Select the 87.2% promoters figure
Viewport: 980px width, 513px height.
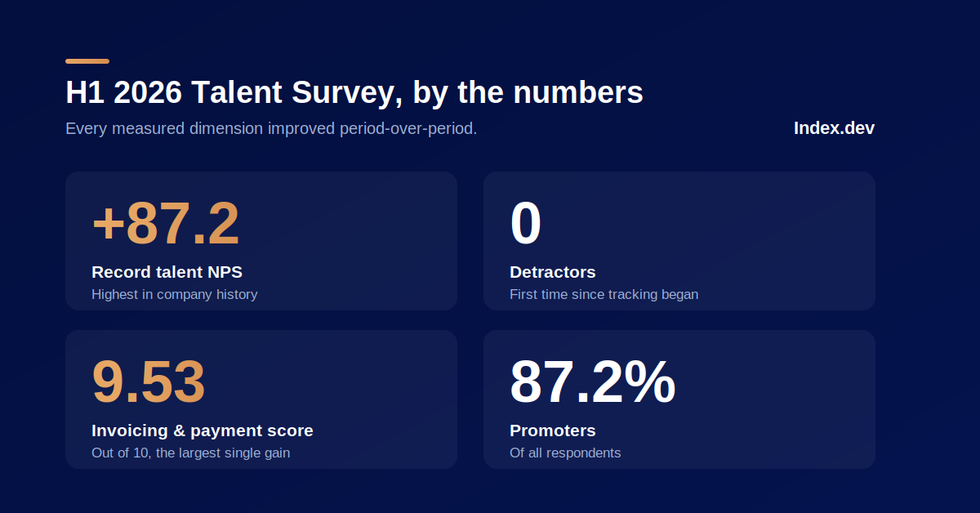(593, 382)
